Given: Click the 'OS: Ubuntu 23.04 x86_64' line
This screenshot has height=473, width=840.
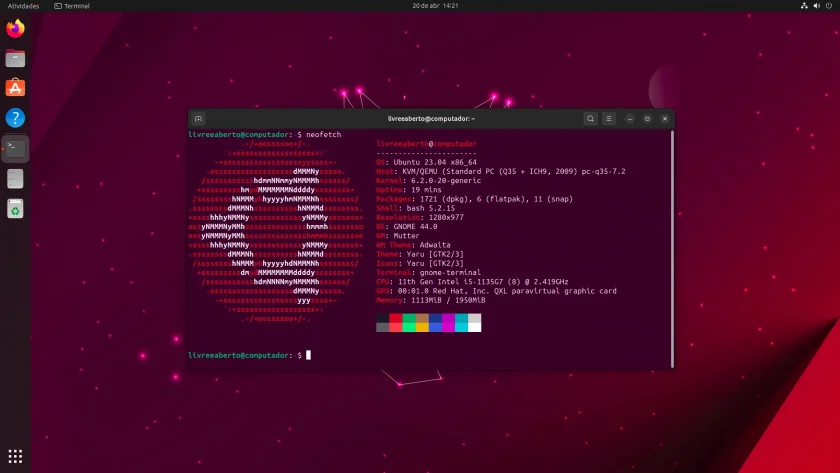Looking at the screenshot, I should 426,162.
